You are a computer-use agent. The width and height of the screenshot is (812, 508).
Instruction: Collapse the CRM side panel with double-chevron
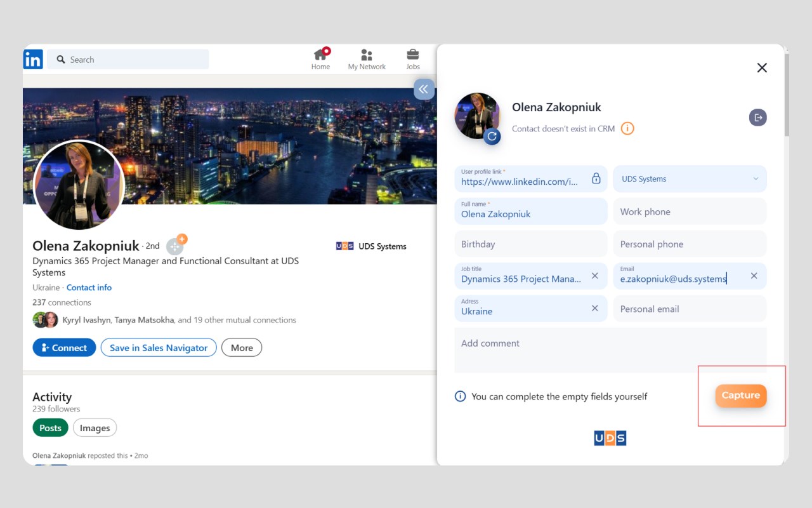[x=424, y=89]
